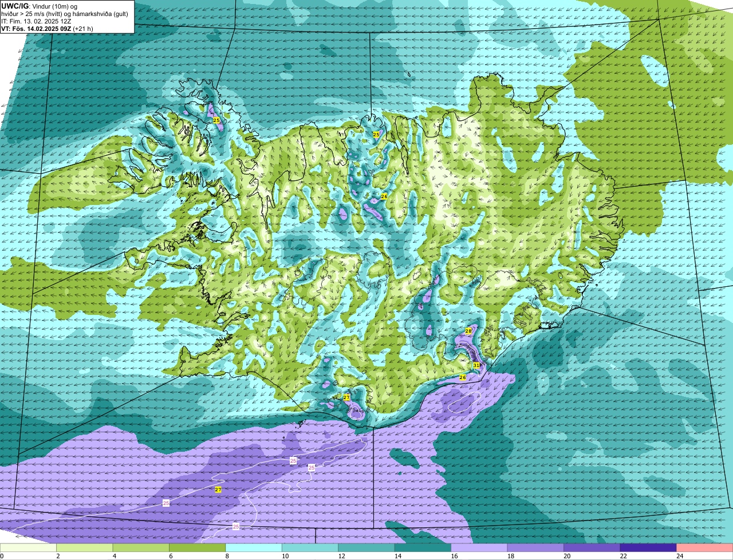Click legend scale number 2

tap(57, 556)
